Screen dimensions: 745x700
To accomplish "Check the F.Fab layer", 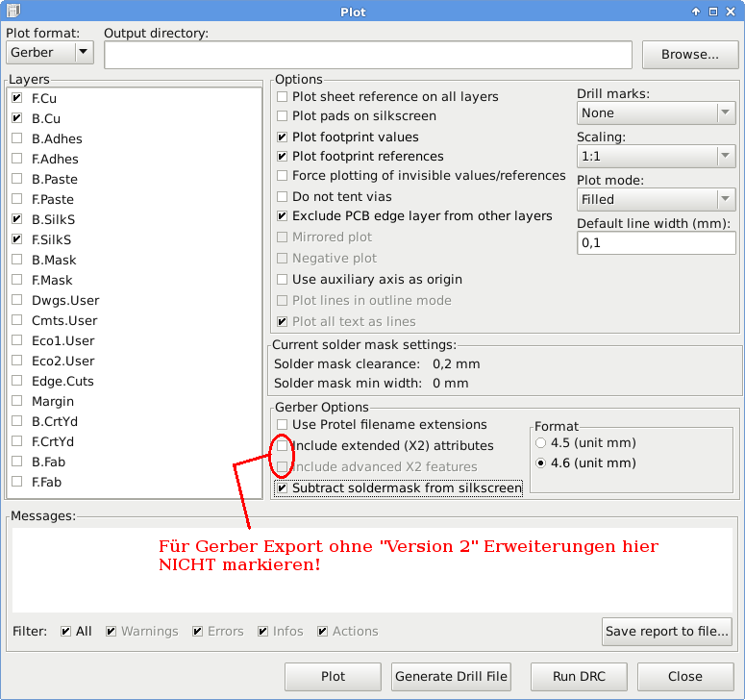I will point(17,482).
